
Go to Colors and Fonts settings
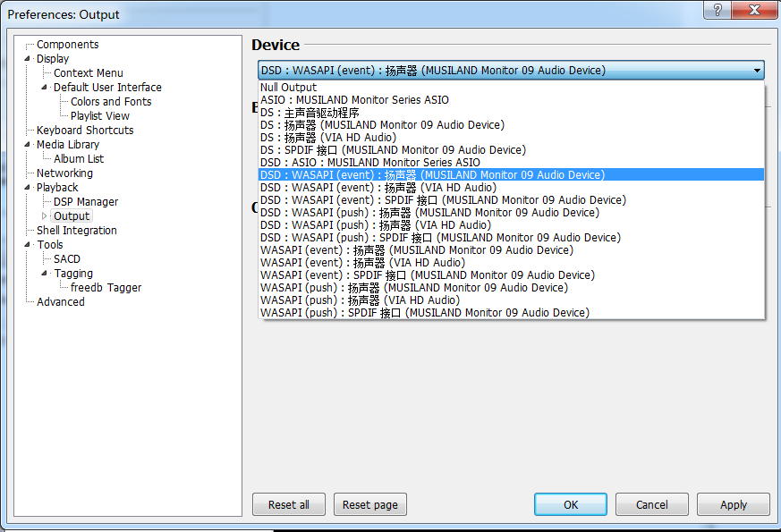(111, 102)
